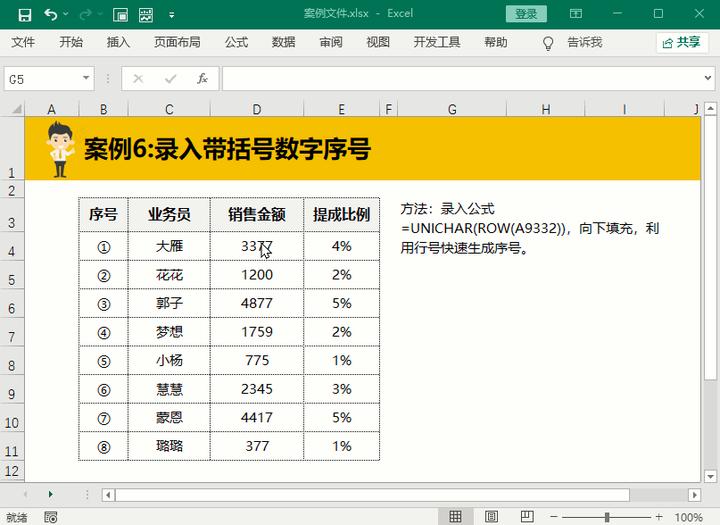The width and height of the screenshot is (720, 525).
Task: Click the 提成比例 header cell
Action: (342, 215)
